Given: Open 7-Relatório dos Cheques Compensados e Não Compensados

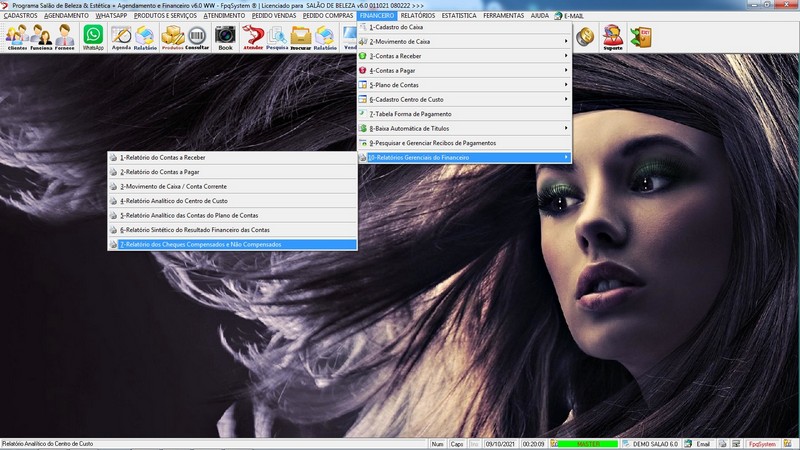Looking at the screenshot, I should tap(232, 244).
